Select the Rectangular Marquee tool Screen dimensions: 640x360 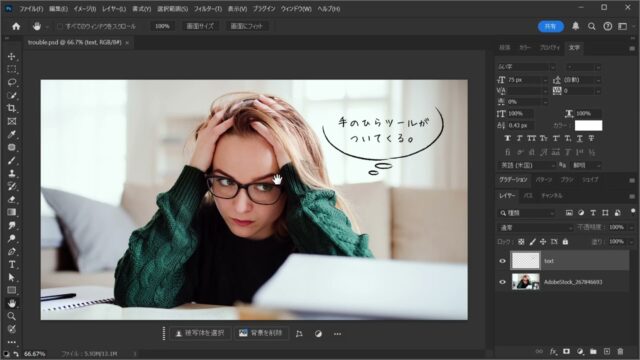point(12,69)
